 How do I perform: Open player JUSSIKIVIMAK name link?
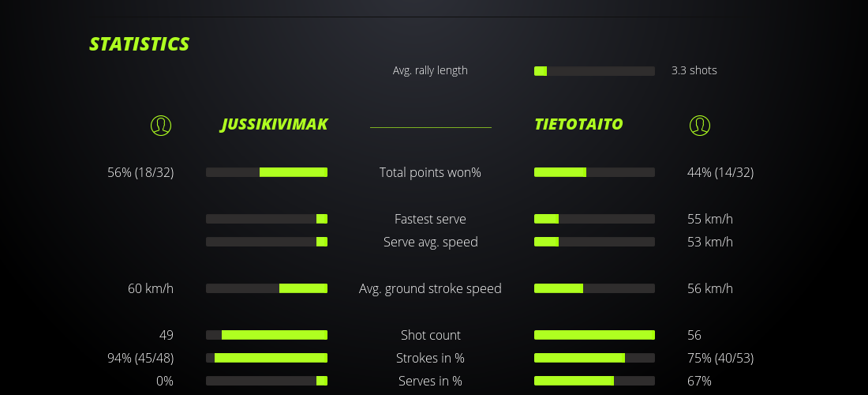click(274, 125)
